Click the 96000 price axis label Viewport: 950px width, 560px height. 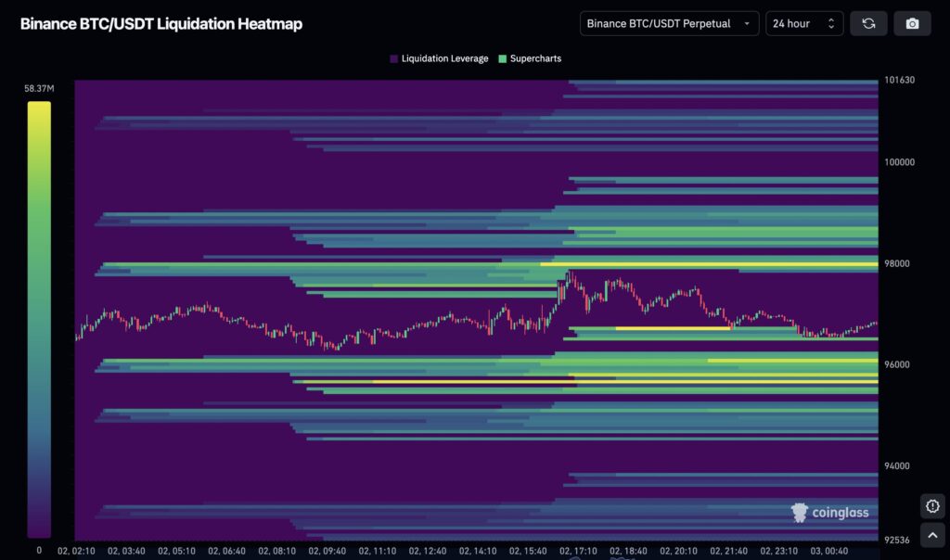897,364
